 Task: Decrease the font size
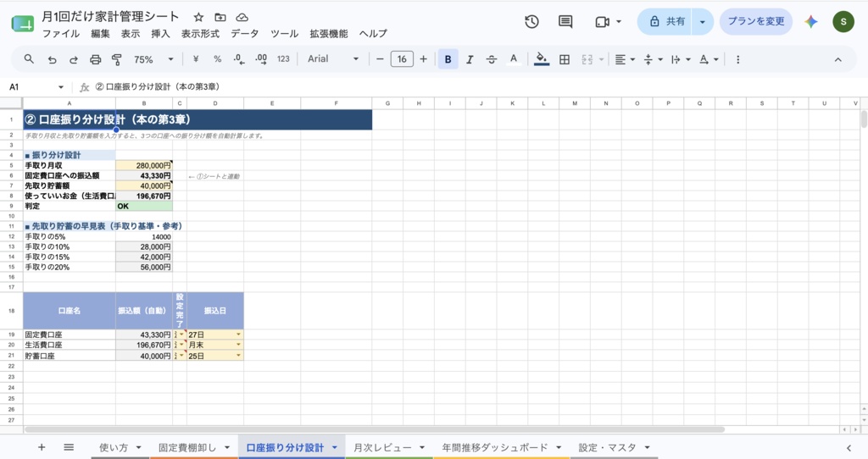[380, 59]
